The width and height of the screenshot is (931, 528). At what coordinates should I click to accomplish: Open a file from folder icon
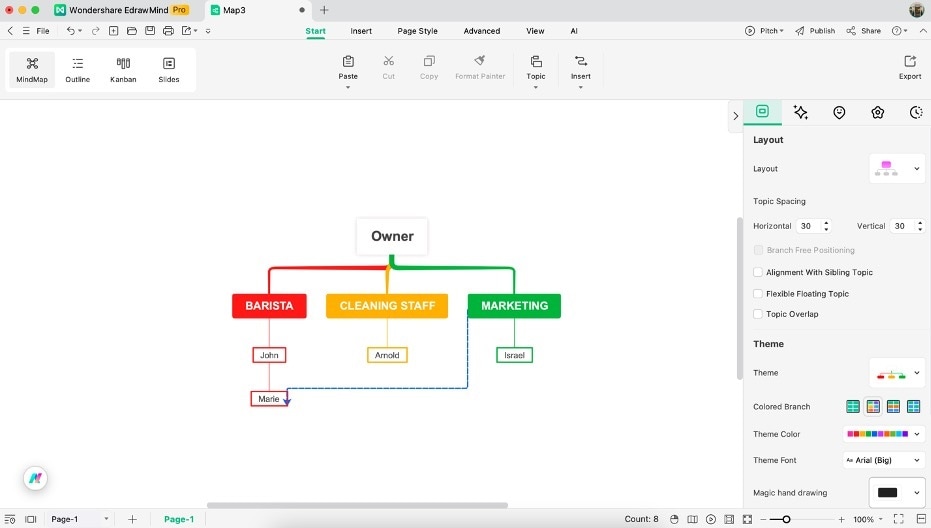[x=132, y=31]
